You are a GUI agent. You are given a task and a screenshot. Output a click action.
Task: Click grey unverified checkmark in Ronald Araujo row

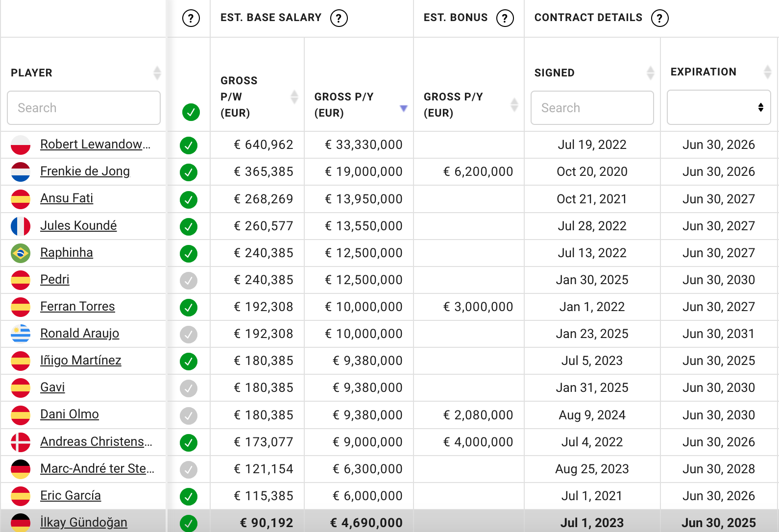pos(189,335)
